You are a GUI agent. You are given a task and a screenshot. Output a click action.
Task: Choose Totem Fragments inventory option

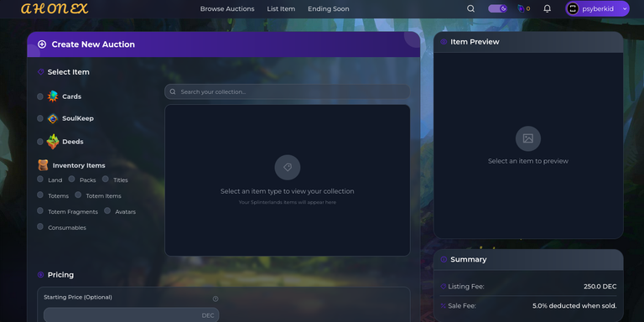(40, 210)
